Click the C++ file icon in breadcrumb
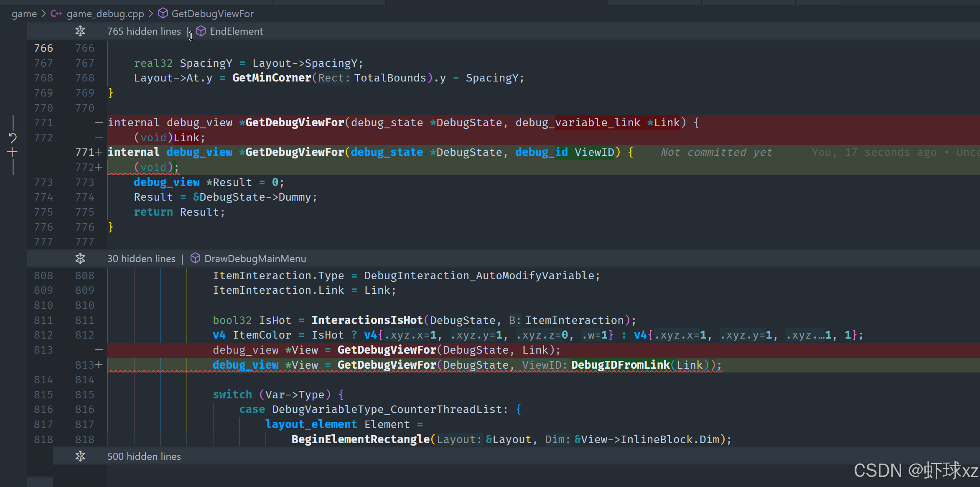This screenshot has height=487, width=980. 56,14
